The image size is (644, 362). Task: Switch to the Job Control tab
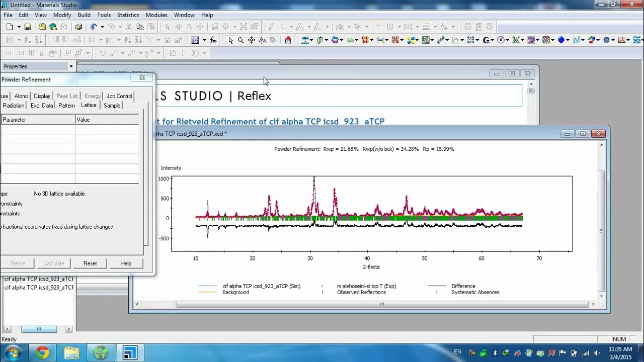(x=119, y=96)
